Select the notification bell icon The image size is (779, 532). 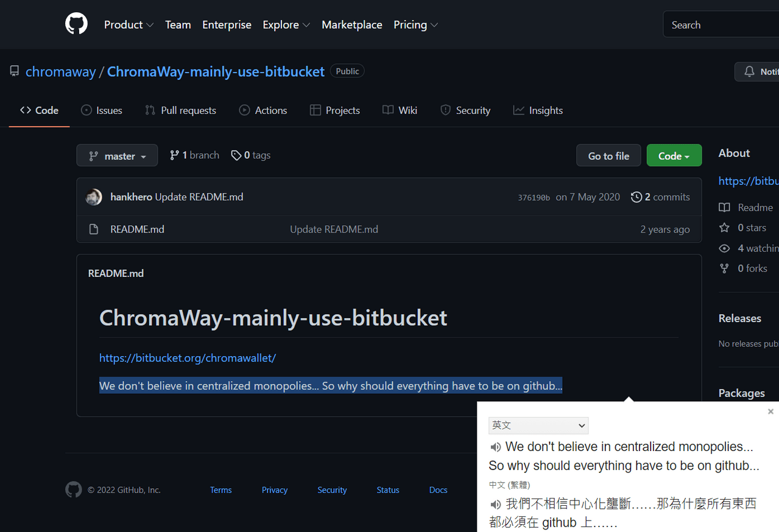pyautogui.click(x=750, y=71)
